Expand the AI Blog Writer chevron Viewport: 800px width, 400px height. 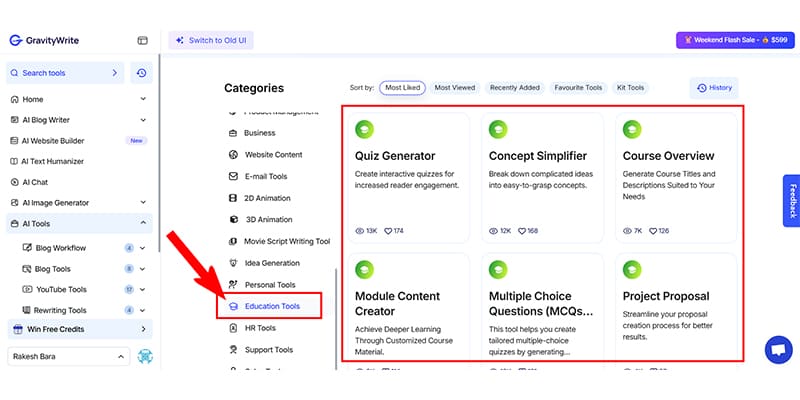coord(143,120)
